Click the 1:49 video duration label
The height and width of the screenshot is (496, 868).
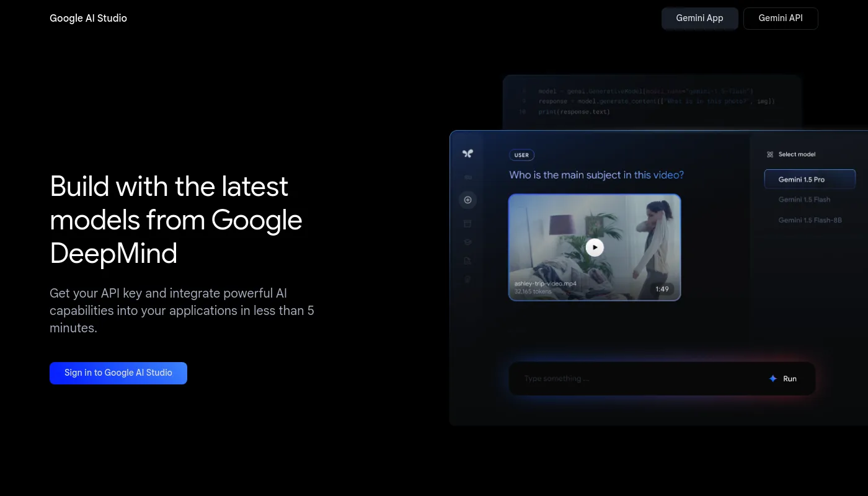(662, 289)
